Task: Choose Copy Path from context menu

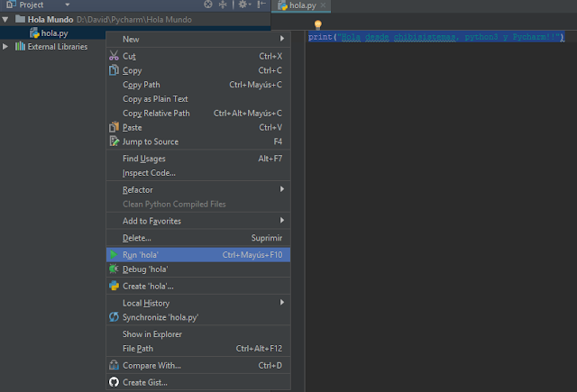Action: point(198,85)
